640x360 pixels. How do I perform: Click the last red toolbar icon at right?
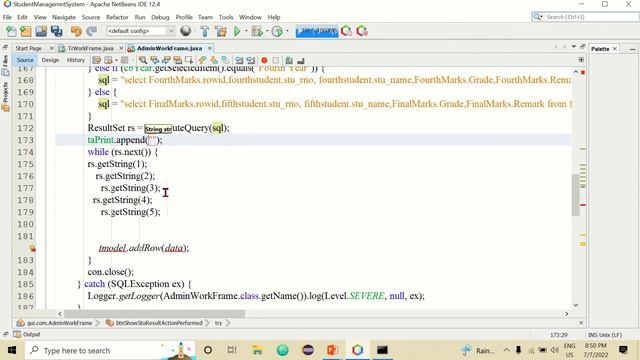pos(362,31)
